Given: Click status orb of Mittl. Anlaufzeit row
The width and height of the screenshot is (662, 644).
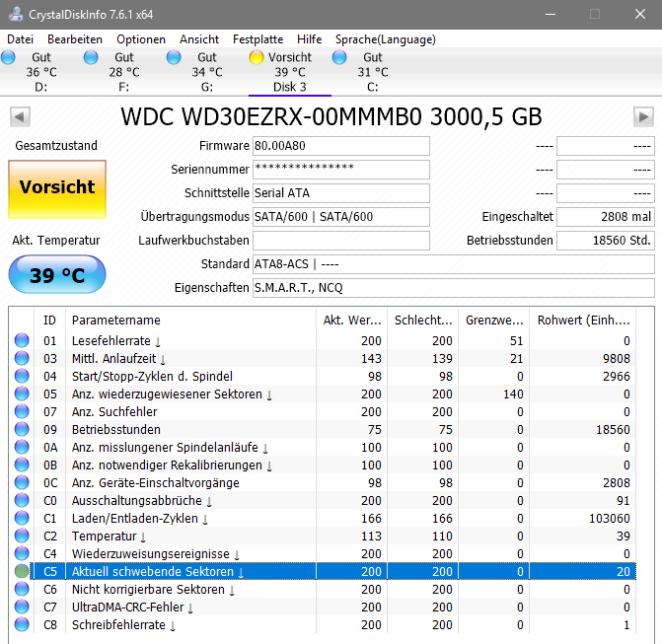Looking at the screenshot, I should pos(22,358).
